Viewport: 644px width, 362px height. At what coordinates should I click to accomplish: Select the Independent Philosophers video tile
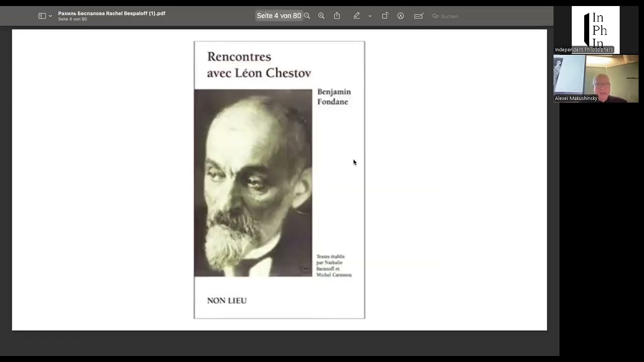[x=596, y=30]
